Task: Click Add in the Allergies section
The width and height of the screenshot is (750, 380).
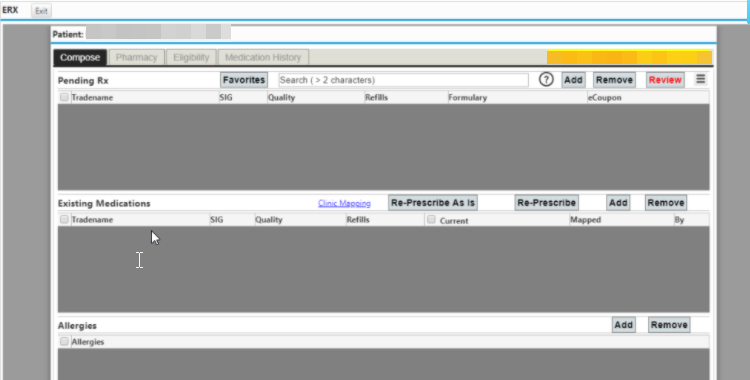Action: click(x=623, y=324)
